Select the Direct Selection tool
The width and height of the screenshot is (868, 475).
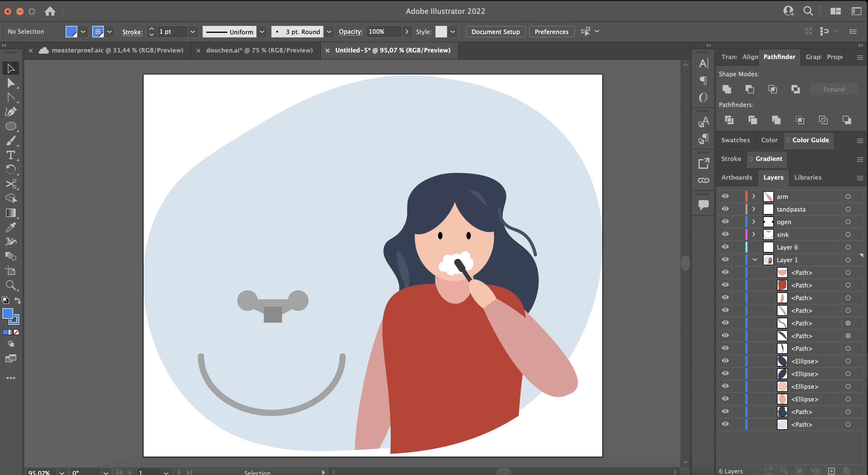tap(11, 83)
